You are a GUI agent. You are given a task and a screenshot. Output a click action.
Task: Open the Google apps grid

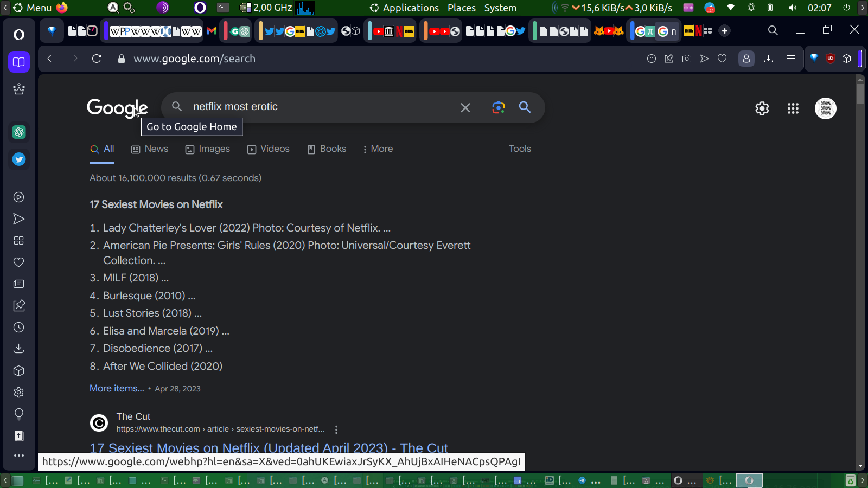click(793, 108)
